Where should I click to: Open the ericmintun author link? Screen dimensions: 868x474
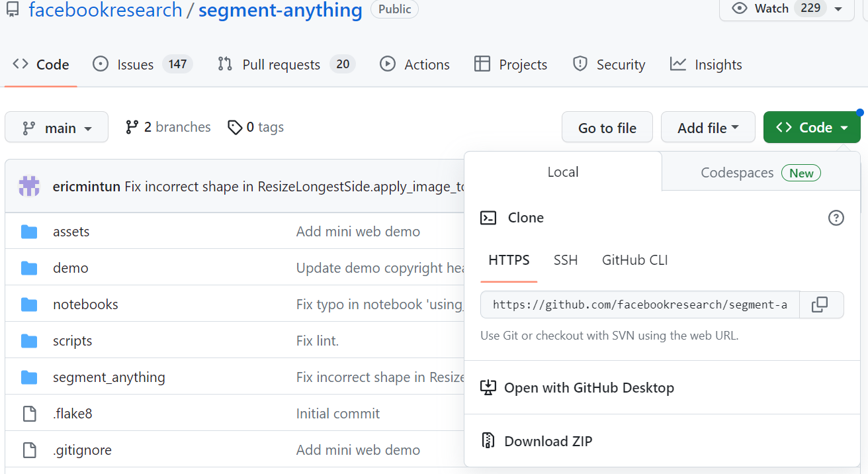[x=87, y=187]
